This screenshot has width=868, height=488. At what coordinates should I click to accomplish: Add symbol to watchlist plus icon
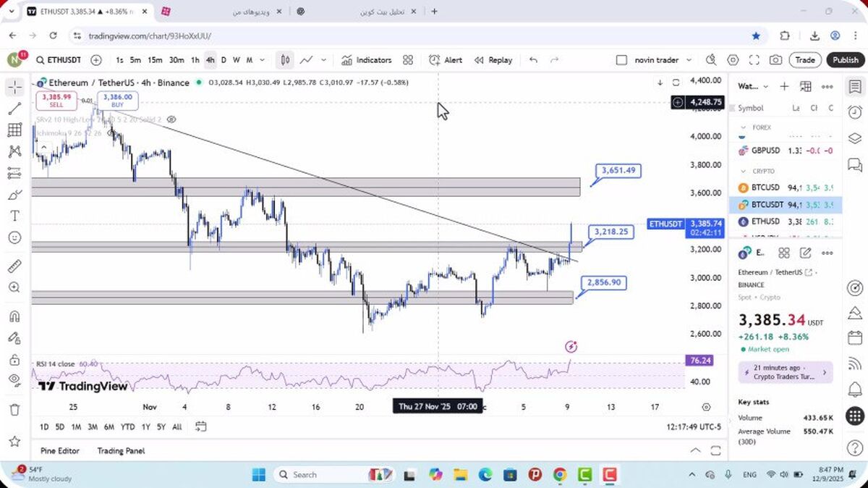(x=784, y=86)
